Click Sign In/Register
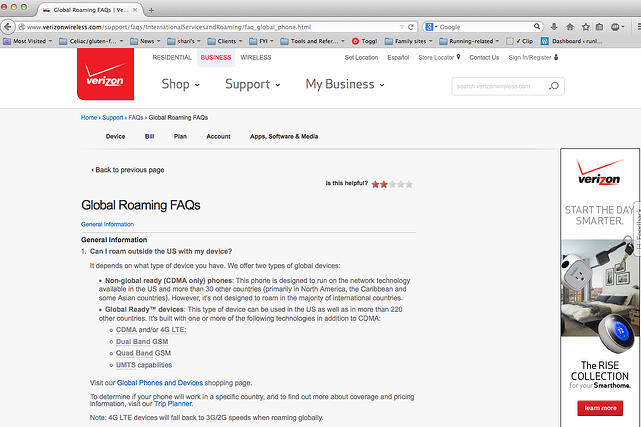The height and width of the screenshot is (427, 641). click(x=533, y=58)
